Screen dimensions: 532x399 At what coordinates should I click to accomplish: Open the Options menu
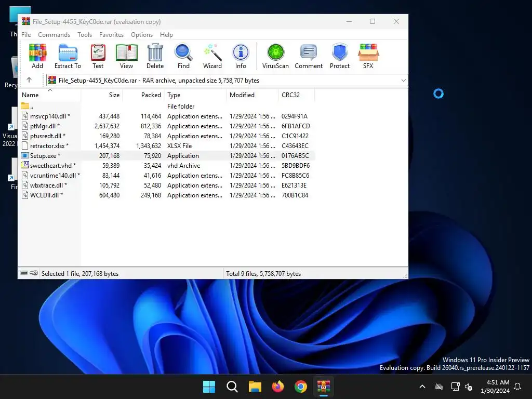pos(142,35)
